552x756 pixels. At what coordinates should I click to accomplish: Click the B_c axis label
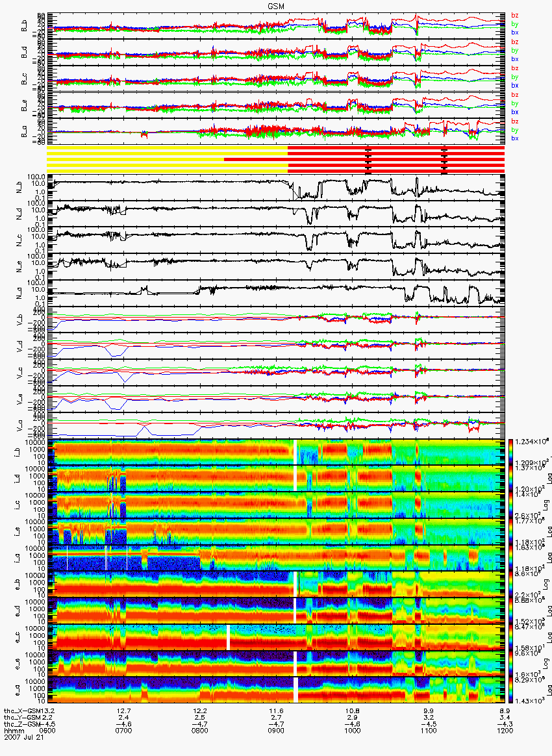[24, 80]
